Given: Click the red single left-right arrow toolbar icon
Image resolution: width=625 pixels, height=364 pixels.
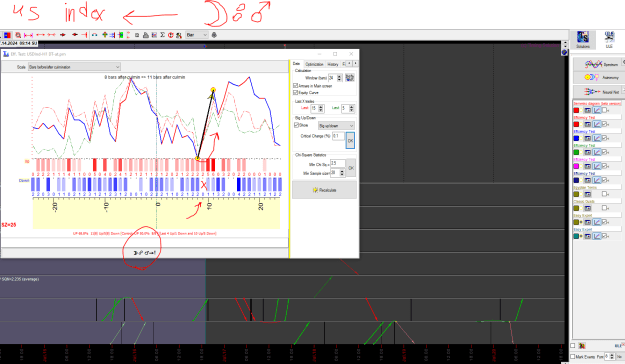Looking at the screenshot, I should coord(40,35).
